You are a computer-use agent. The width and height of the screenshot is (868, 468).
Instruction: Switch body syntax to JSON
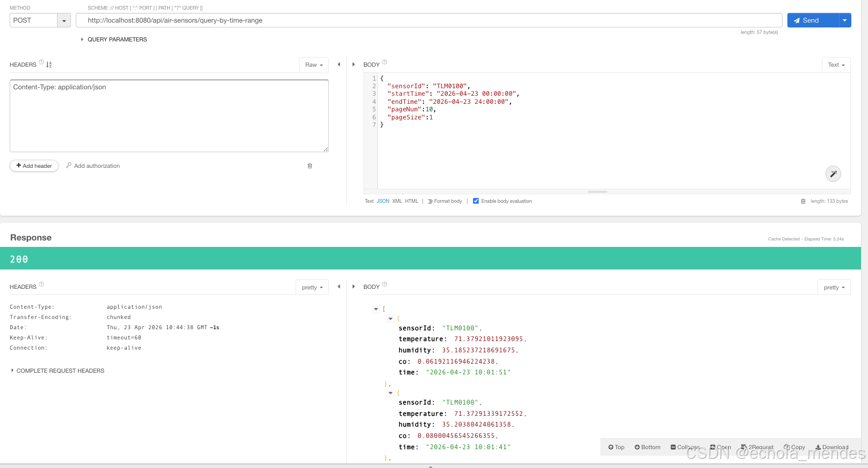[x=383, y=201]
